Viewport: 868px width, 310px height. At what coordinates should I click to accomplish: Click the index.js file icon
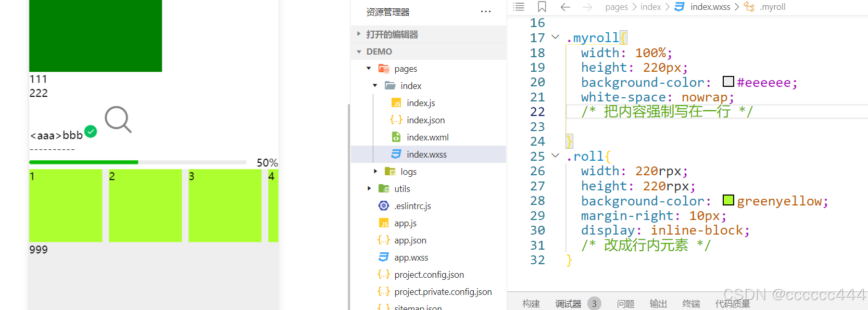(x=396, y=103)
